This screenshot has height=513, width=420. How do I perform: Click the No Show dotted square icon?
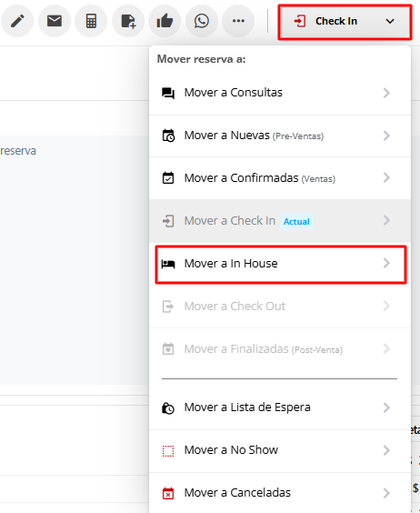(x=168, y=450)
